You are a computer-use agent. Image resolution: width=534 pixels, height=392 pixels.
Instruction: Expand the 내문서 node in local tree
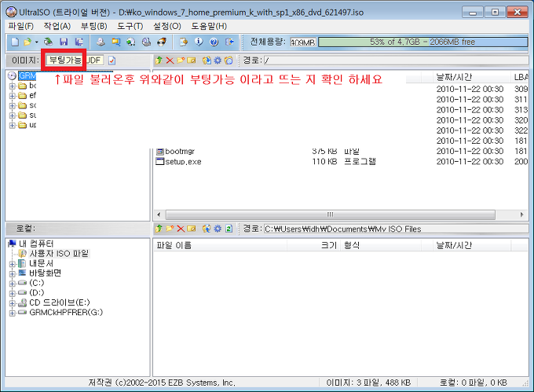[13, 264]
